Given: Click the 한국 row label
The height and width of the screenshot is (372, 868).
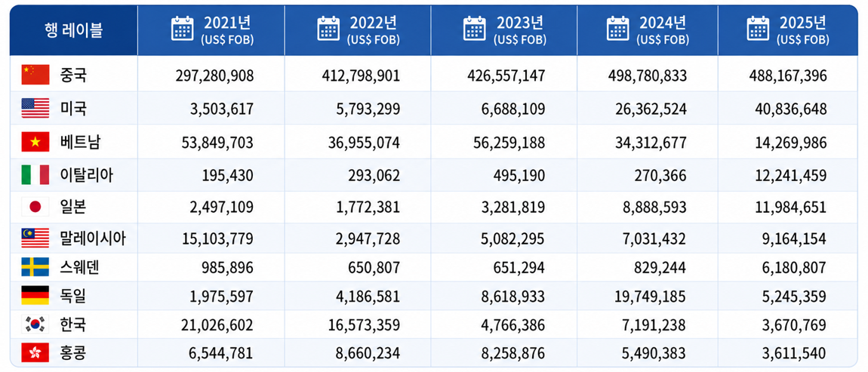Looking at the screenshot, I should pos(73,325).
